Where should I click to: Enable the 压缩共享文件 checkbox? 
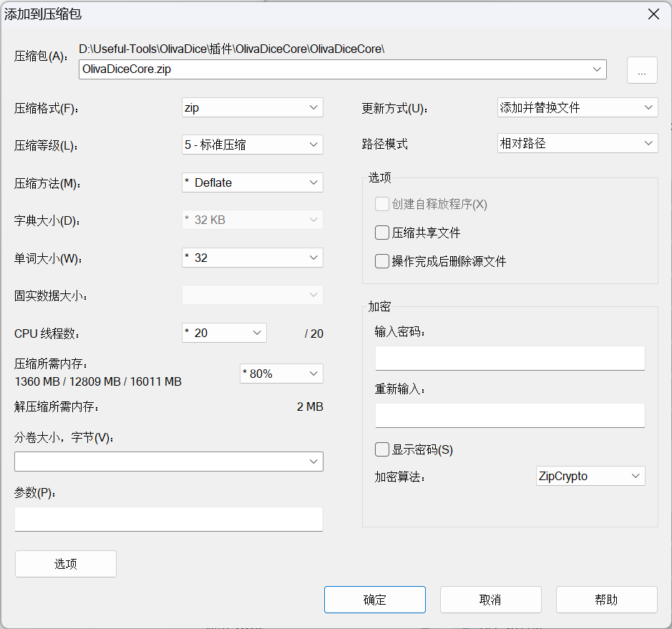tap(382, 233)
